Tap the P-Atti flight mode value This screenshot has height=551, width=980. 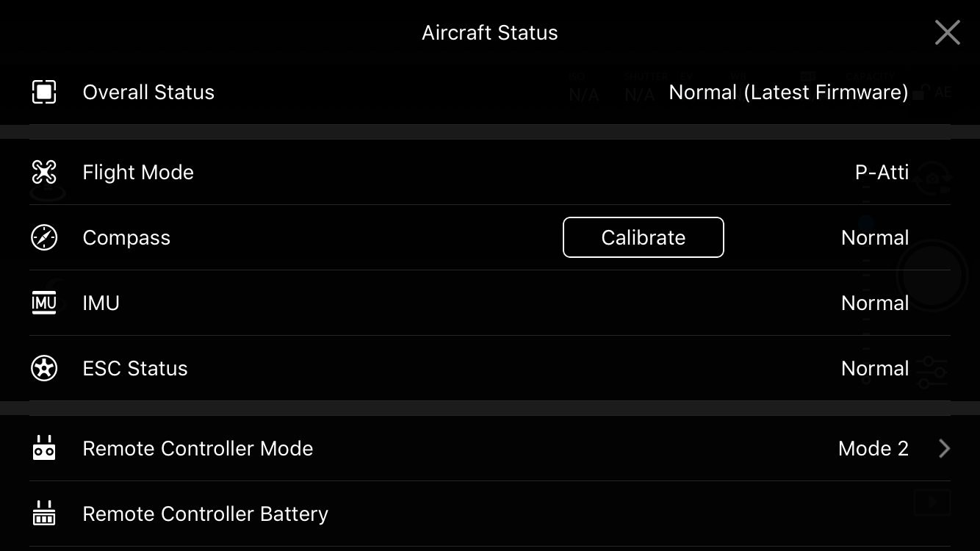[x=882, y=172]
